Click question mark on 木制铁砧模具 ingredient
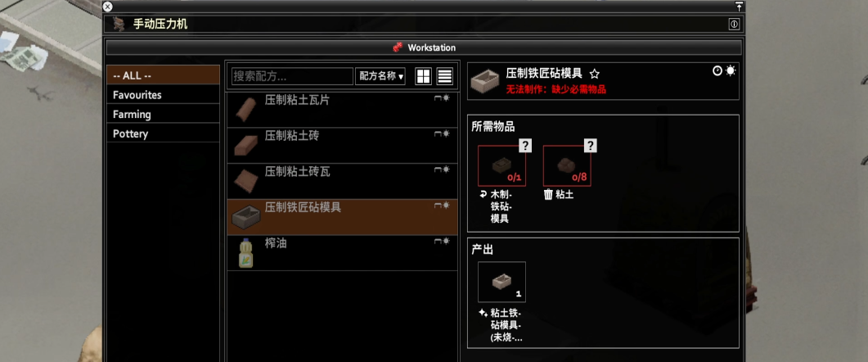The image size is (868, 362). 526,145
